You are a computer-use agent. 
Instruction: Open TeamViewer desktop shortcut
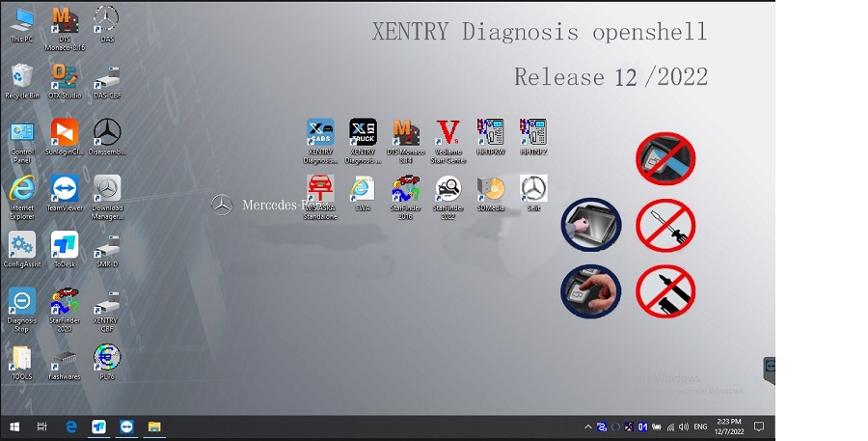[65, 194]
